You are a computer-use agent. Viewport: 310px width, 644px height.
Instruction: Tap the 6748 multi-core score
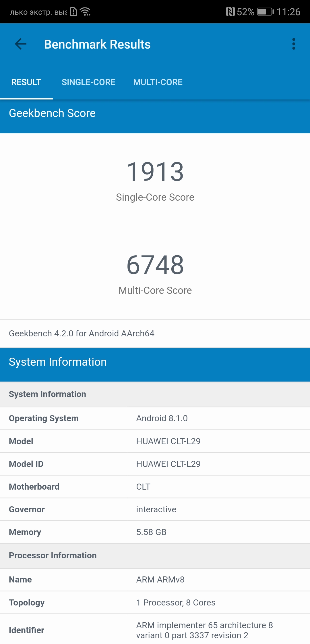coord(155,265)
